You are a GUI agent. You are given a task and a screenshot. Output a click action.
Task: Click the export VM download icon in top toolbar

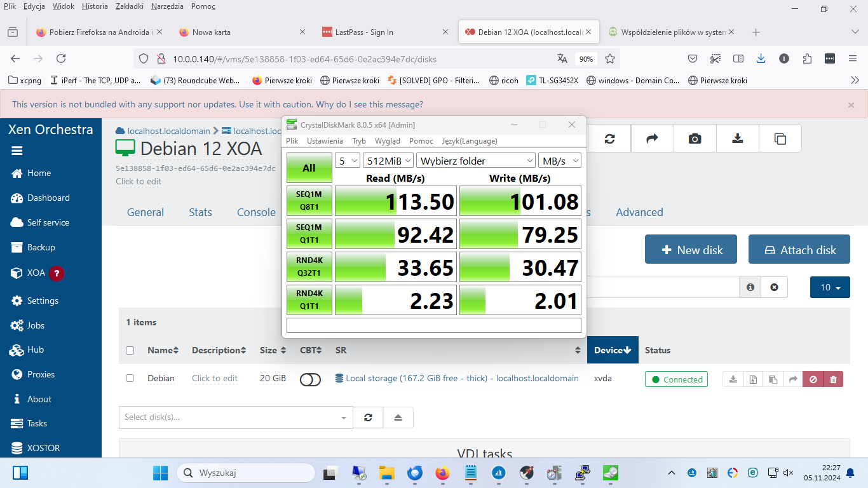tap(737, 139)
